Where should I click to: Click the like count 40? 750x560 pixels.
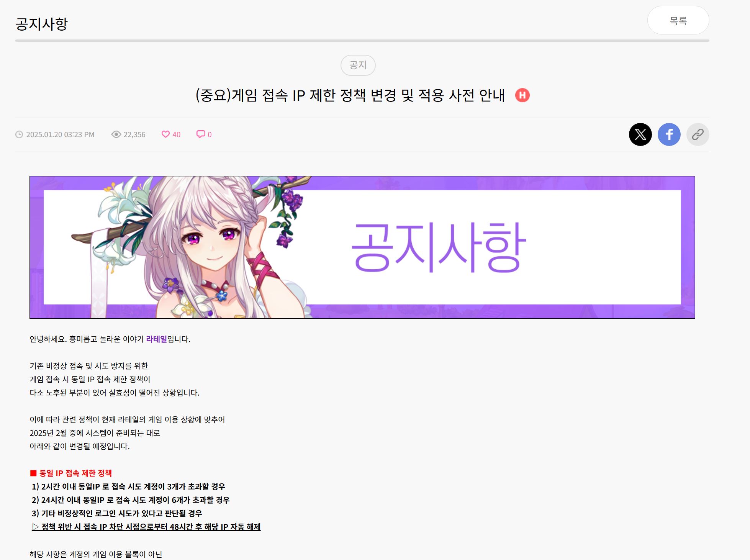click(176, 134)
